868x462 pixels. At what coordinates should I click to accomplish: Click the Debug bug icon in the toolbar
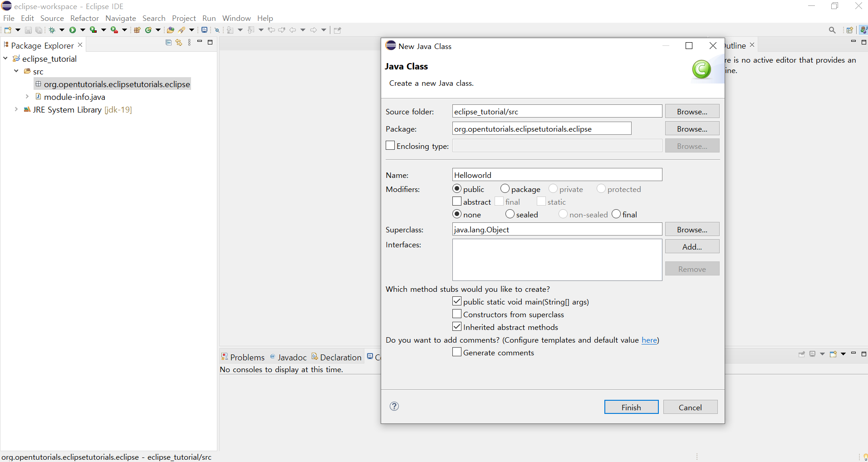click(x=52, y=30)
